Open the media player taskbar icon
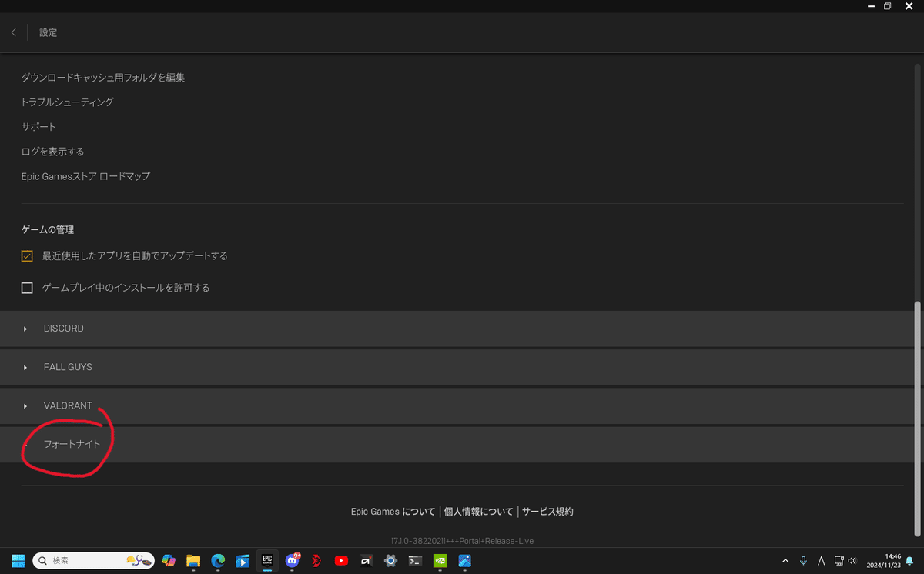The width and height of the screenshot is (924, 574). coord(243,561)
